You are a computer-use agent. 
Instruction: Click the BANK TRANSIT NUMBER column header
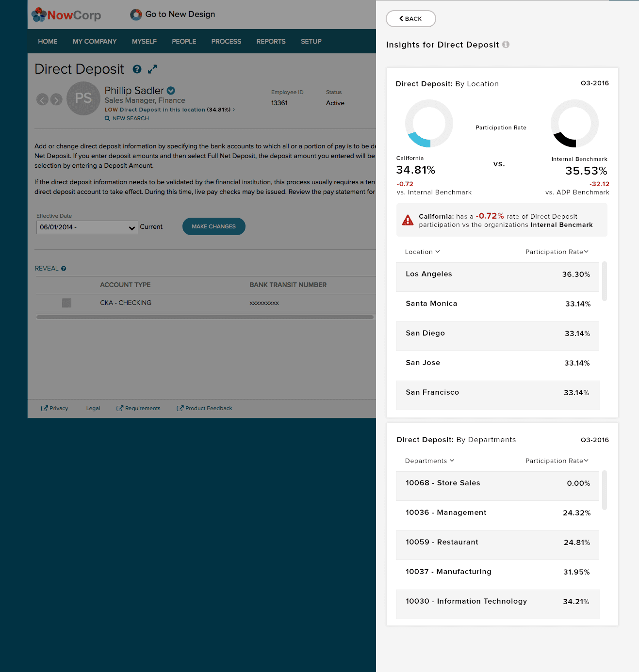(x=288, y=285)
